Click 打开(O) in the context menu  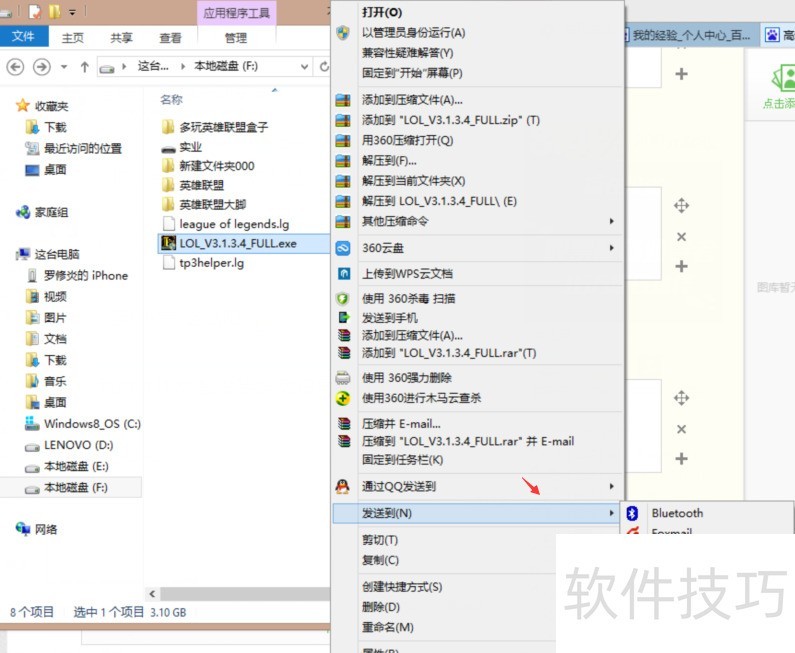coord(382,13)
